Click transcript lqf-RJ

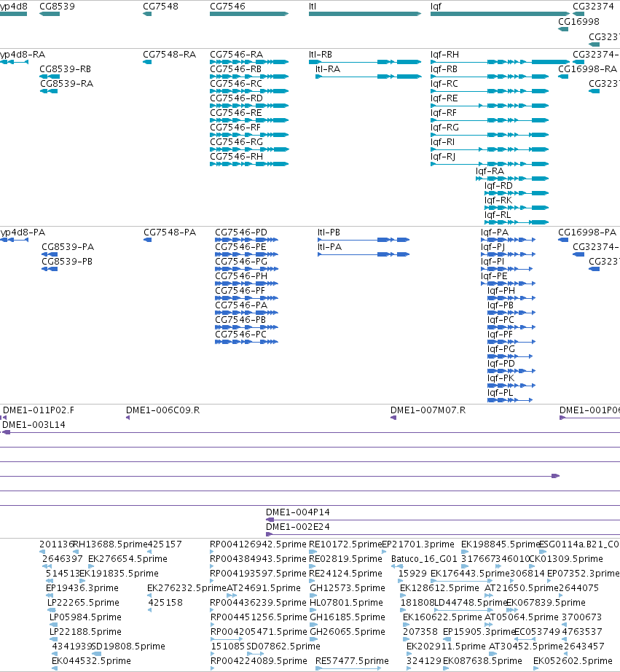tap(443, 157)
